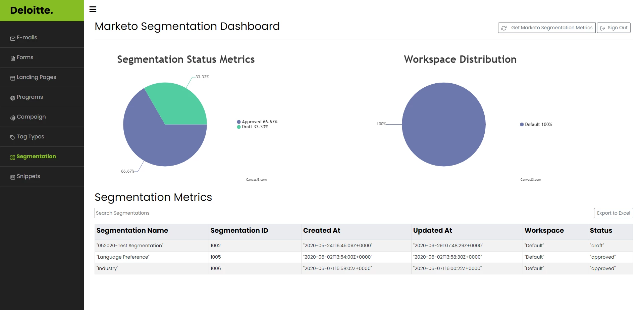
Task: Click segmentation ID 1005
Action: point(255,257)
